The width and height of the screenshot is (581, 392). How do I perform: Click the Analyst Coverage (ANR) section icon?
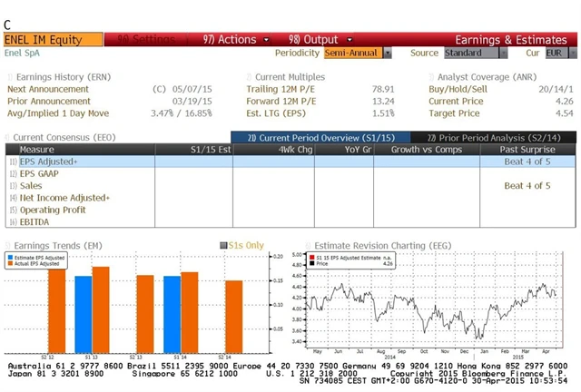[x=431, y=78]
